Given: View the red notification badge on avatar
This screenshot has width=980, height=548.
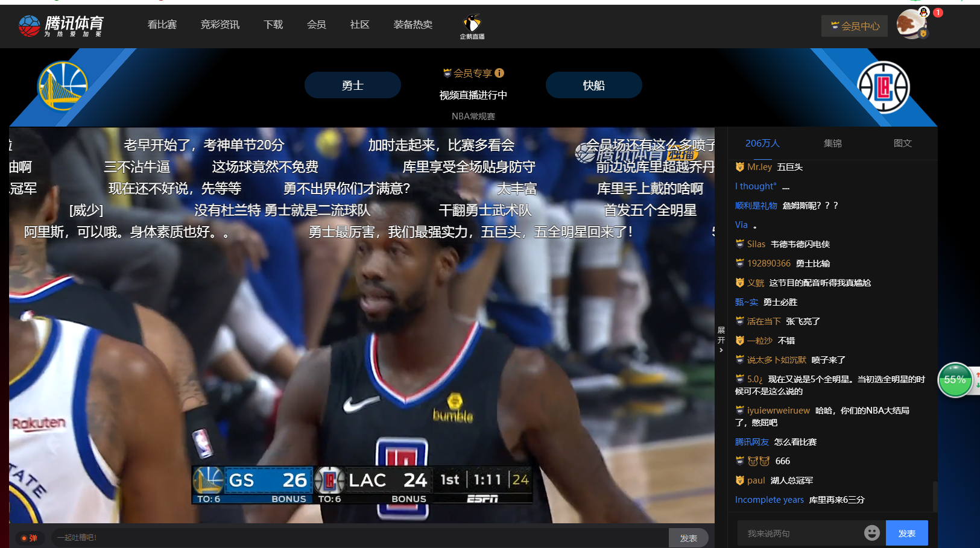Looking at the screenshot, I should click(x=938, y=13).
